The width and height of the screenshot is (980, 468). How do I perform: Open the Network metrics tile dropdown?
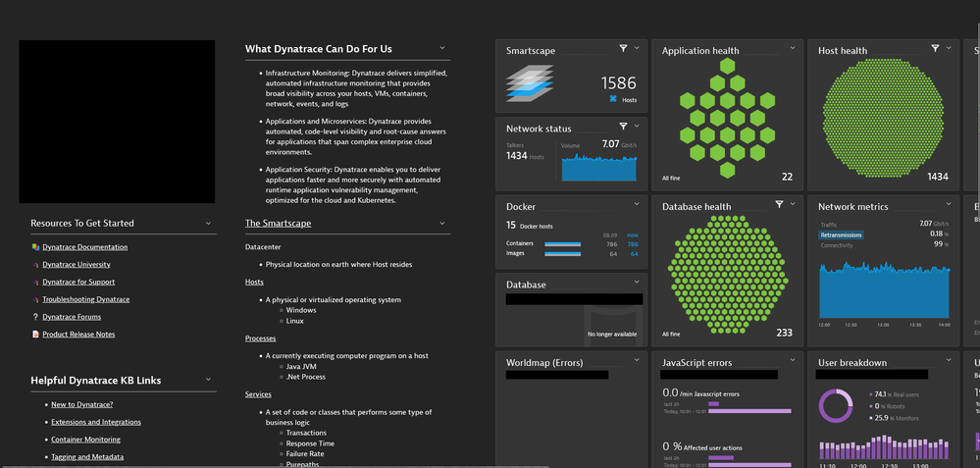click(949, 205)
